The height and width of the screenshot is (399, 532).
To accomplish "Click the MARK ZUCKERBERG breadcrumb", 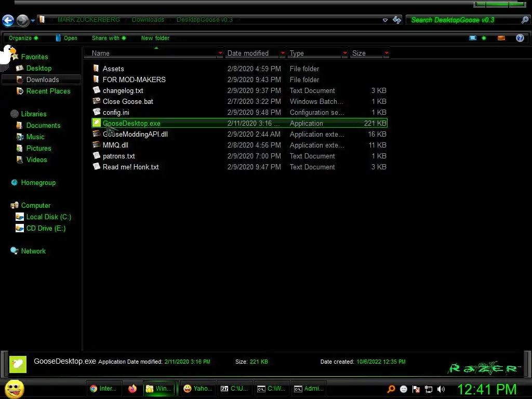I will pos(88,20).
